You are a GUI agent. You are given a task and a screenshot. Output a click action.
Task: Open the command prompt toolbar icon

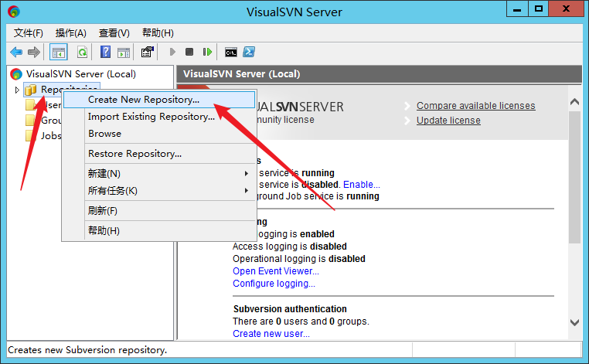point(231,53)
